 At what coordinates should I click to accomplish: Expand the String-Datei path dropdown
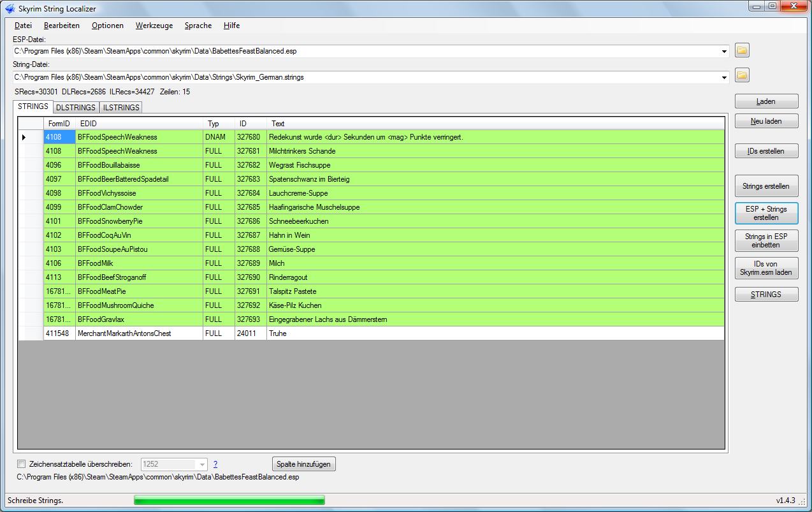click(x=724, y=77)
